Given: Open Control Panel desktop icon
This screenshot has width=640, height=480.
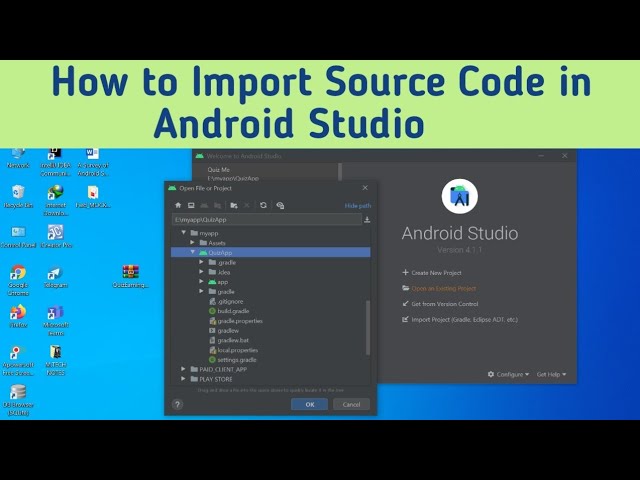Looking at the screenshot, I should pos(18,237).
